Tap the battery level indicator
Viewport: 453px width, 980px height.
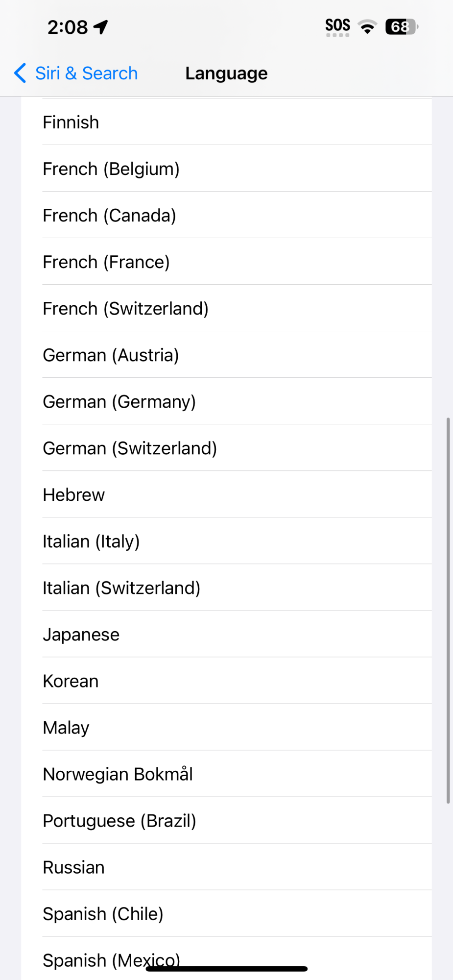point(401,26)
